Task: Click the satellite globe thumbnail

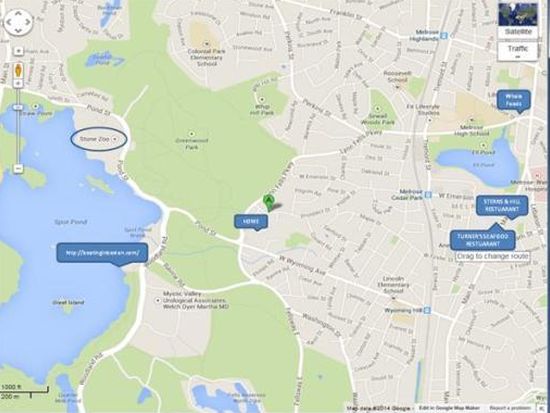Action: (518, 14)
